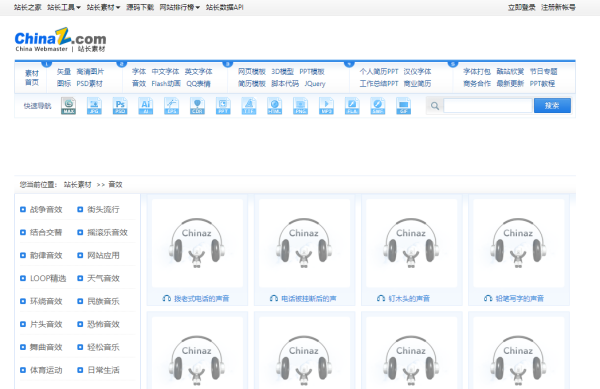Select 字体打包 in the navigation menu
This screenshot has width=600, height=389.
click(x=477, y=72)
